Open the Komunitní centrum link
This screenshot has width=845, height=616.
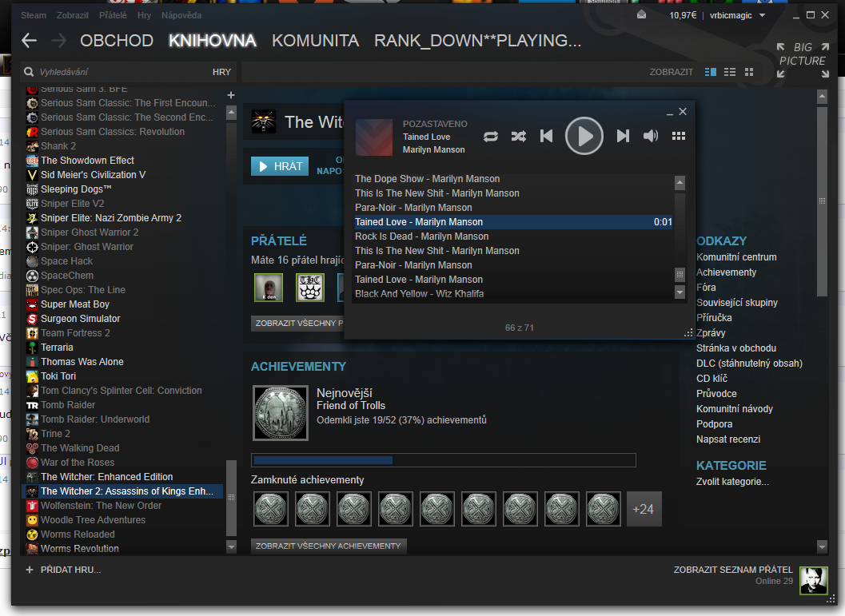coord(736,257)
